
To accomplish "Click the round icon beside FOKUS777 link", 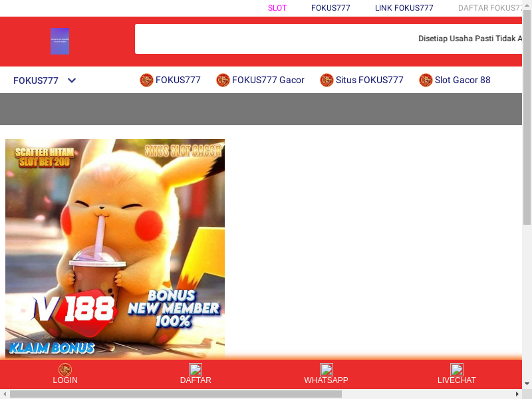I will coord(146,80).
